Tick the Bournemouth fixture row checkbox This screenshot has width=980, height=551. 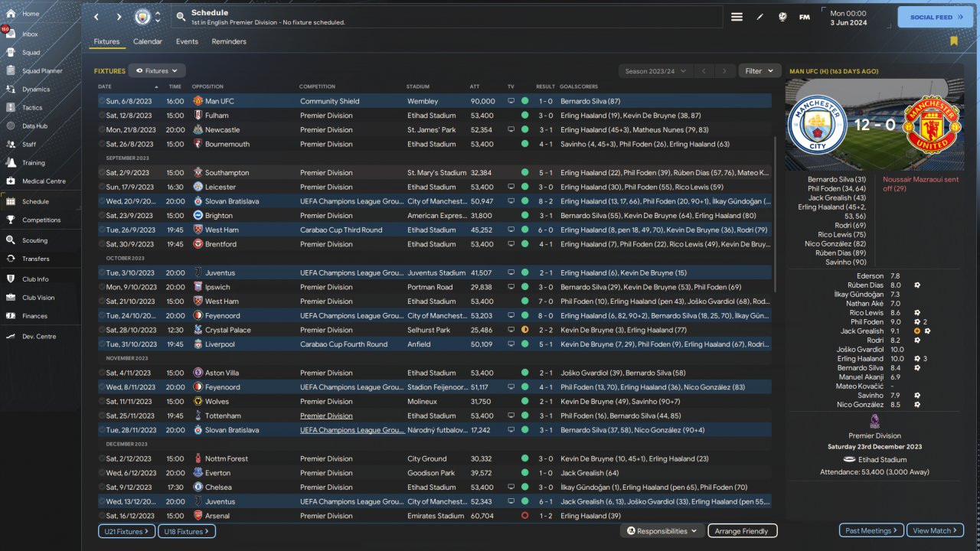(101, 144)
